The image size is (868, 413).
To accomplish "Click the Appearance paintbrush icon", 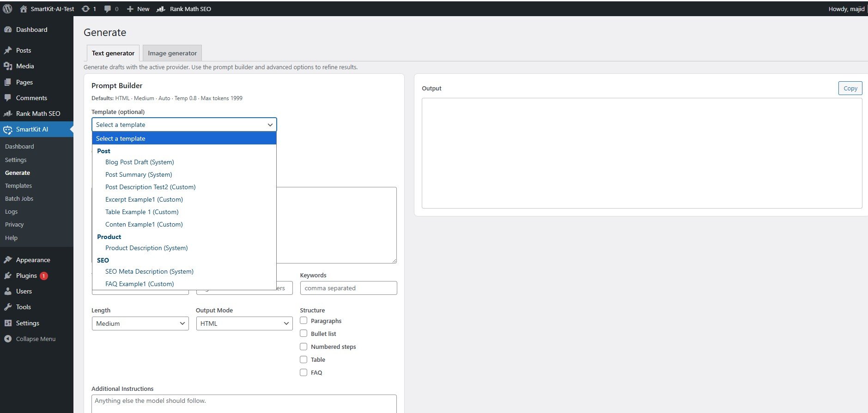I will coord(8,260).
